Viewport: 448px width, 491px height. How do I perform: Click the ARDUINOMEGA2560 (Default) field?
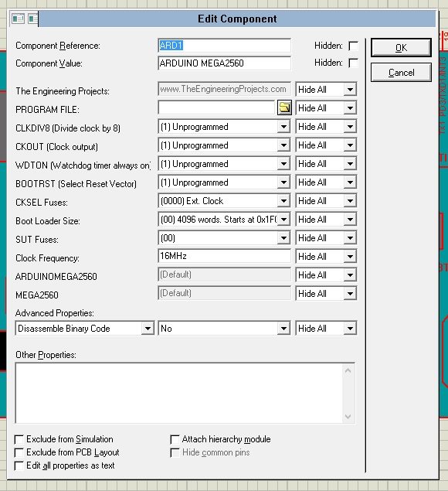(224, 274)
